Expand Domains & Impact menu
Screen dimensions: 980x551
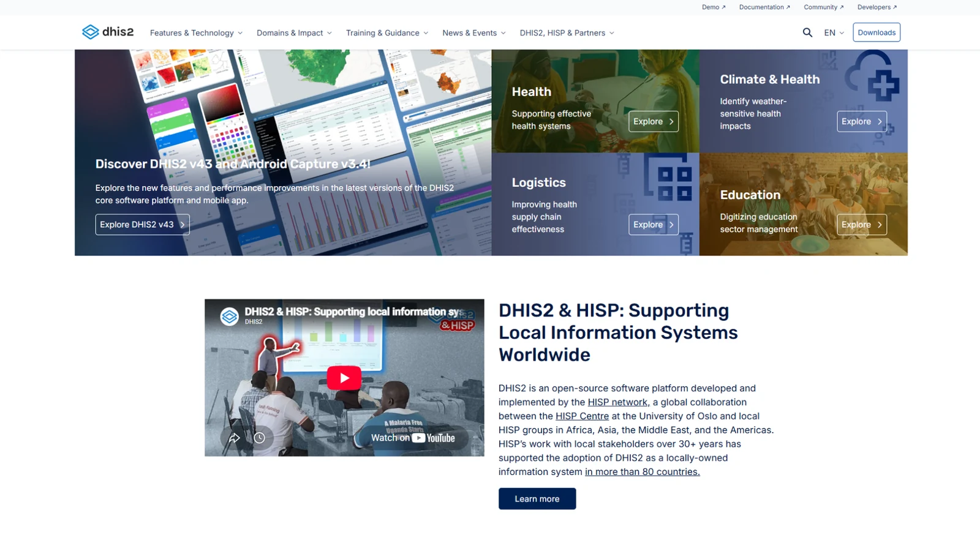(294, 33)
